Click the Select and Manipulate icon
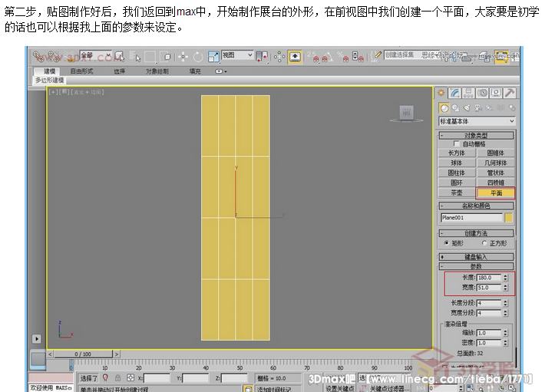Image resolution: width=555 pixels, height=392 pixels. click(279, 57)
